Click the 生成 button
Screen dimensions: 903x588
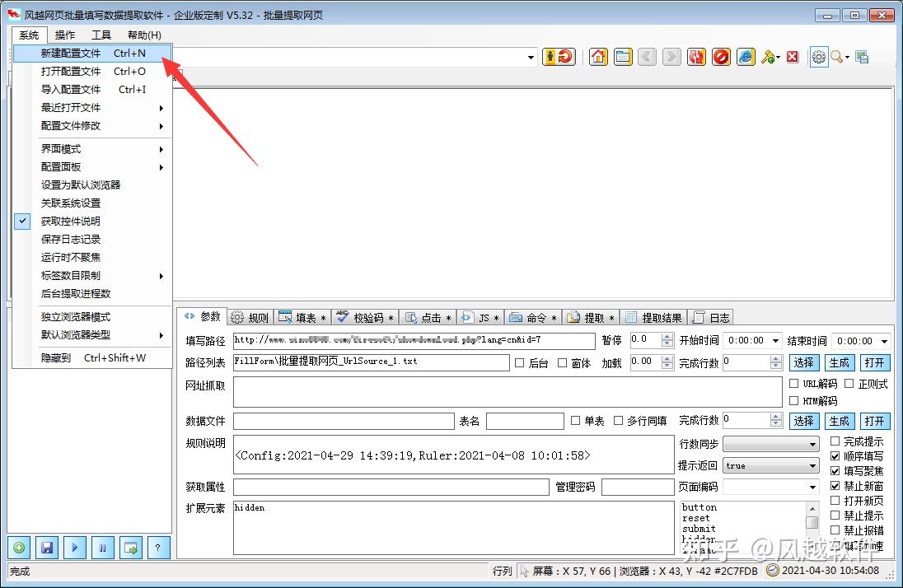point(840,362)
